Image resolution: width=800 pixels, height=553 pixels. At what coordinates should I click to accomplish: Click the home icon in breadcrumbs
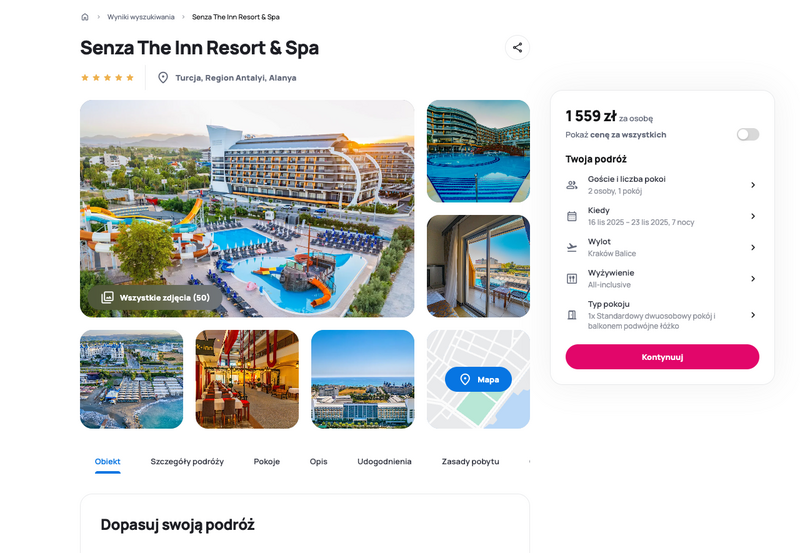pyautogui.click(x=85, y=17)
